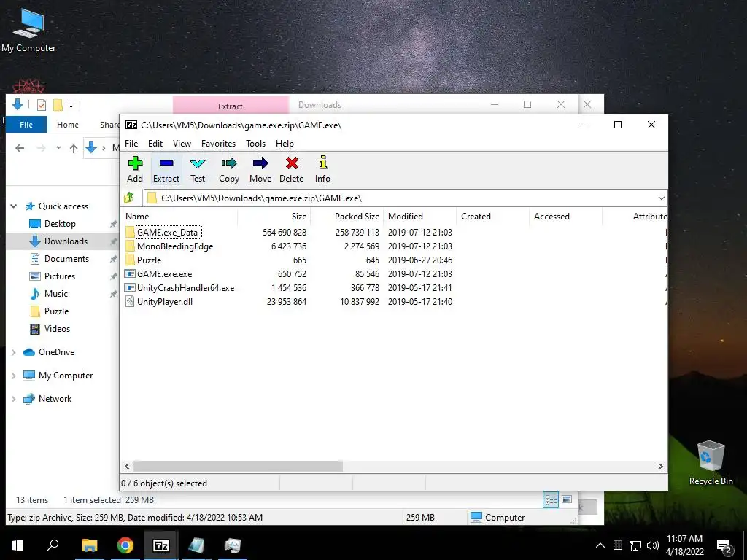Open the Puzzle folder in Explorer sidebar
Viewport: 747px width, 560px height.
(56, 311)
